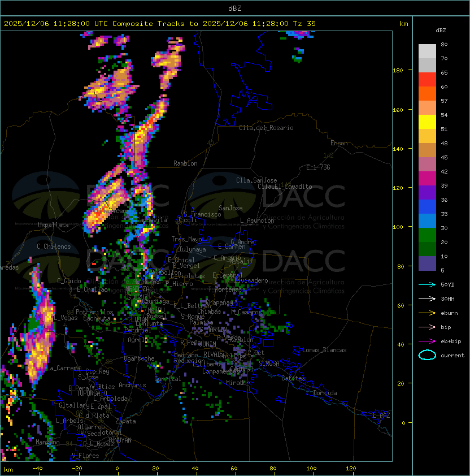Click the bright green swatch in dBZ scale
This screenshot has height=476, width=470.
click(427, 235)
